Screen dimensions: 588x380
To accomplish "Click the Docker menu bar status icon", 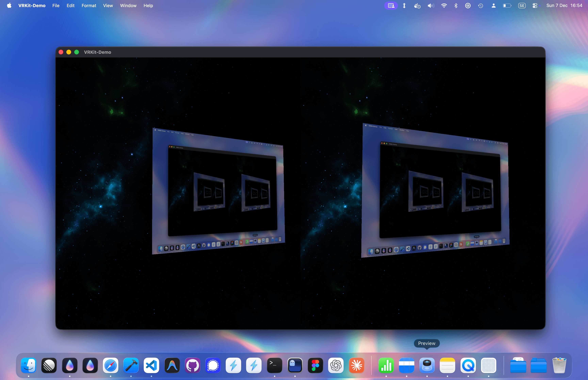I will click(x=417, y=5).
